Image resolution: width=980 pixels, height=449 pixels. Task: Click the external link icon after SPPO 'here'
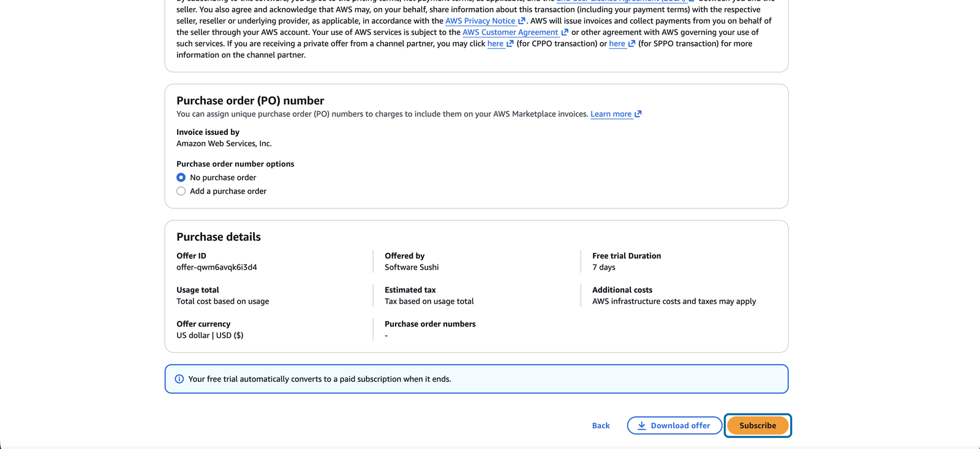pos(631,43)
